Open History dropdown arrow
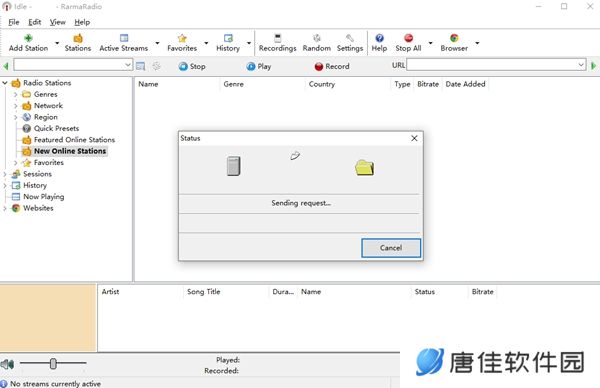 click(249, 43)
